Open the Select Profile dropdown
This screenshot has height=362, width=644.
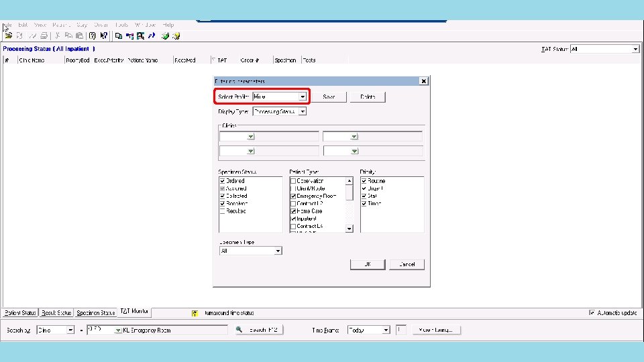303,97
